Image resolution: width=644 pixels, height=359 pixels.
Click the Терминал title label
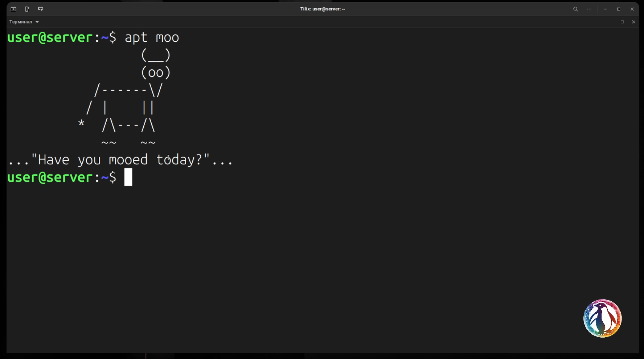click(x=21, y=22)
